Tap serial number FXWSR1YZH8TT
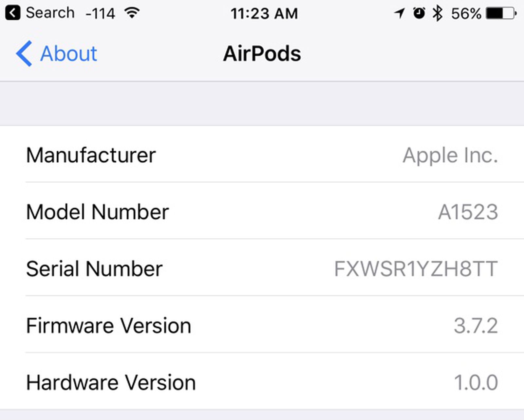524x420 pixels. (416, 269)
